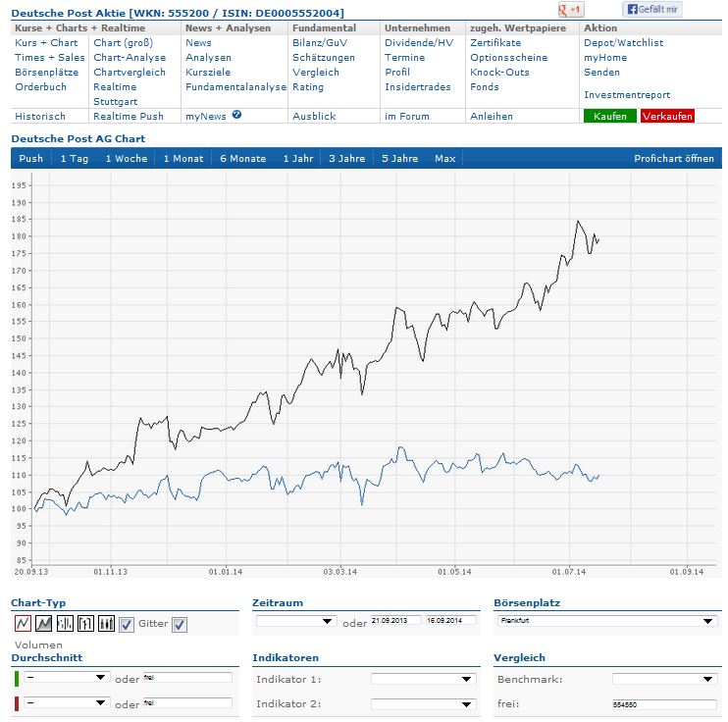Open the Kursziele link
Image resolution: width=728 pixels, height=722 pixels.
click(208, 73)
